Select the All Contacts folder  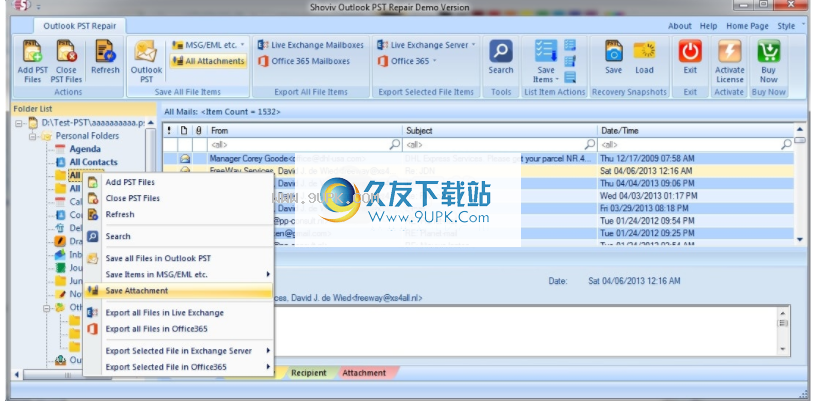(93, 162)
